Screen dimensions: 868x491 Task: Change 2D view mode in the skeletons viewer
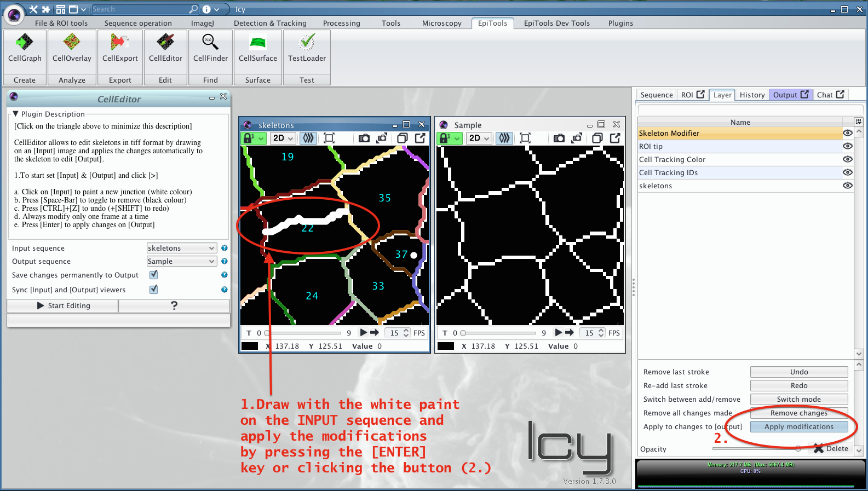[283, 138]
